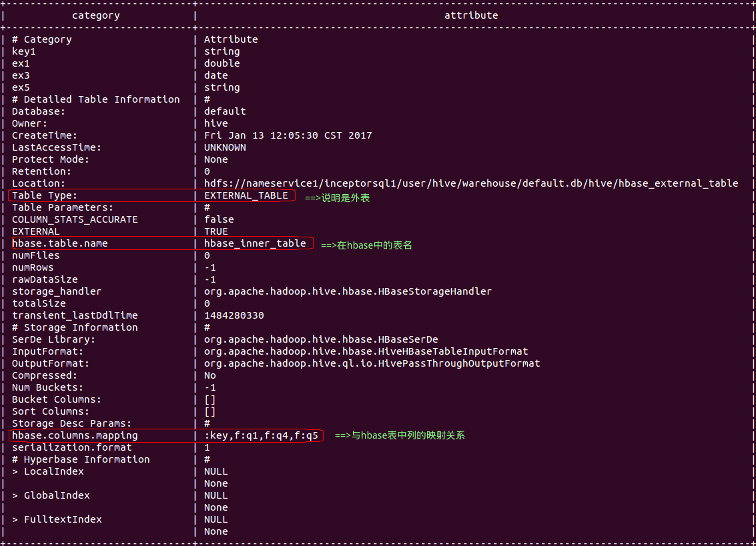The width and height of the screenshot is (756, 546).
Task: Select the '# Storage Information' heading
Action: pyautogui.click(x=75, y=328)
